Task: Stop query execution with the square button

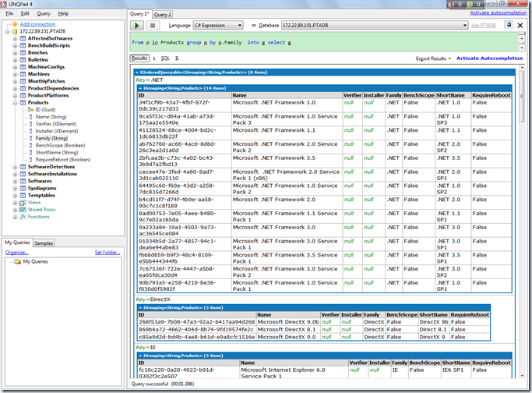Action: 153,26
